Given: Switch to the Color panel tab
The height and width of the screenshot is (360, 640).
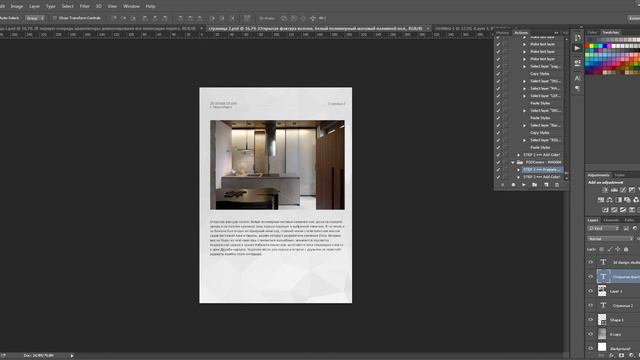Looking at the screenshot, I should tap(592, 32).
